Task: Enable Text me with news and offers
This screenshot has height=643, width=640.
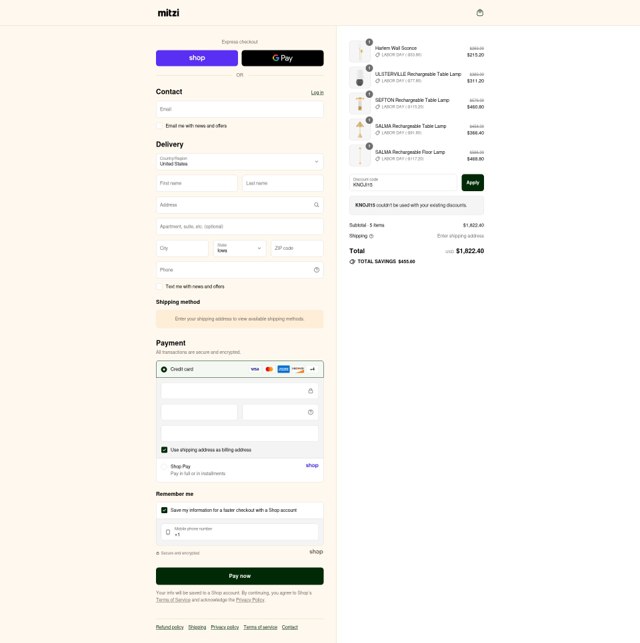Action: click(159, 287)
